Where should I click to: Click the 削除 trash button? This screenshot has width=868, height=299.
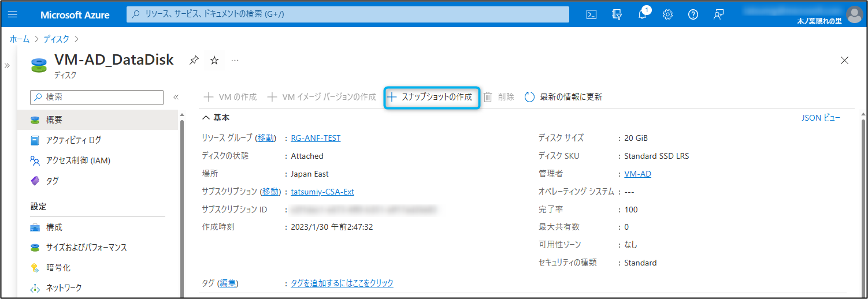(498, 97)
